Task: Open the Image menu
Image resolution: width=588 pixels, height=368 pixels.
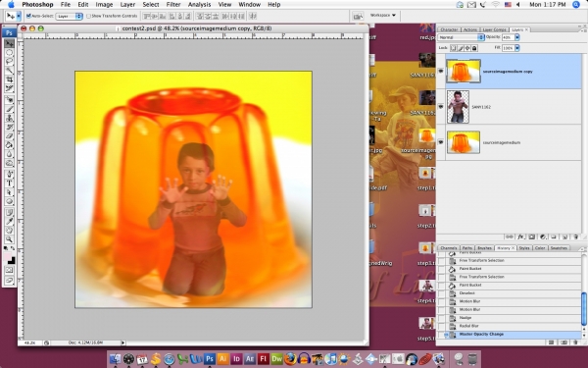Action: point(104,5)
